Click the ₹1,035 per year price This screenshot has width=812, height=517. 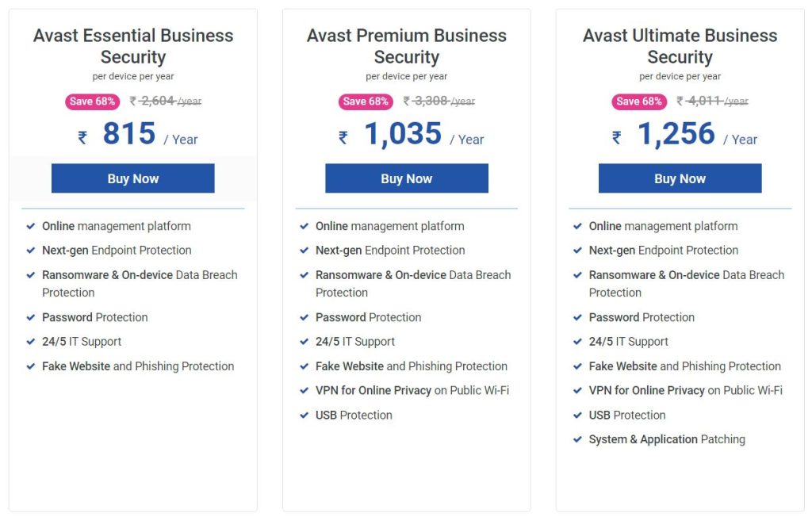click(403, 134)
